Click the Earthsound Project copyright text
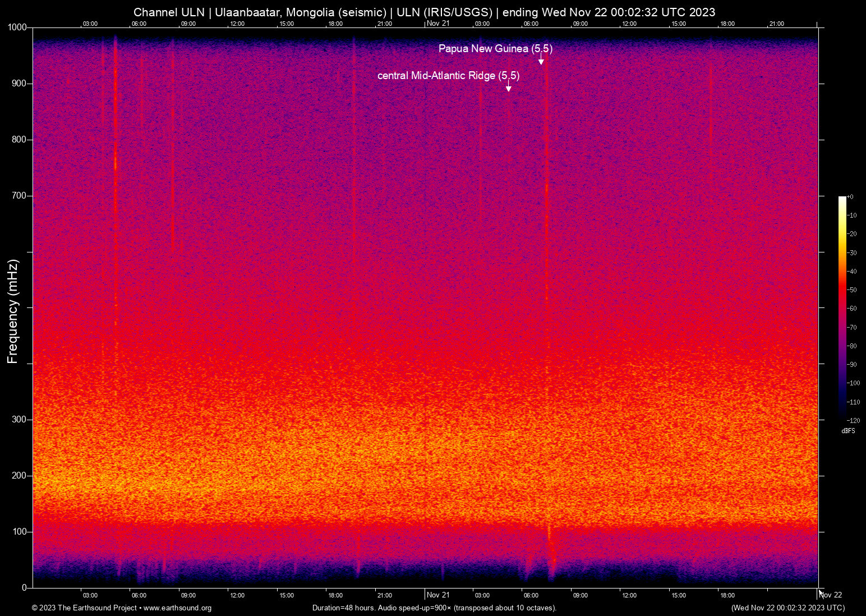The width and height of the screenshot is (866, 616). (x=122, y=608)
